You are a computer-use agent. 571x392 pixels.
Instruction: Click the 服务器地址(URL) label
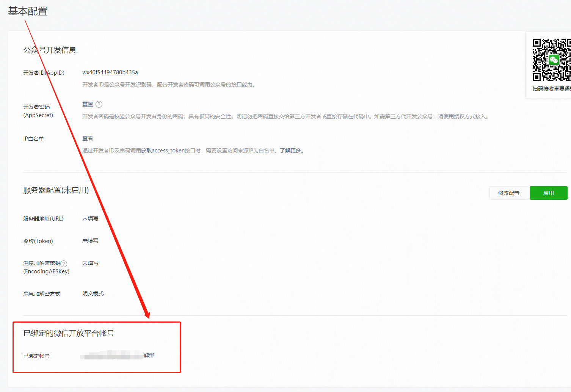coord(43,219)
